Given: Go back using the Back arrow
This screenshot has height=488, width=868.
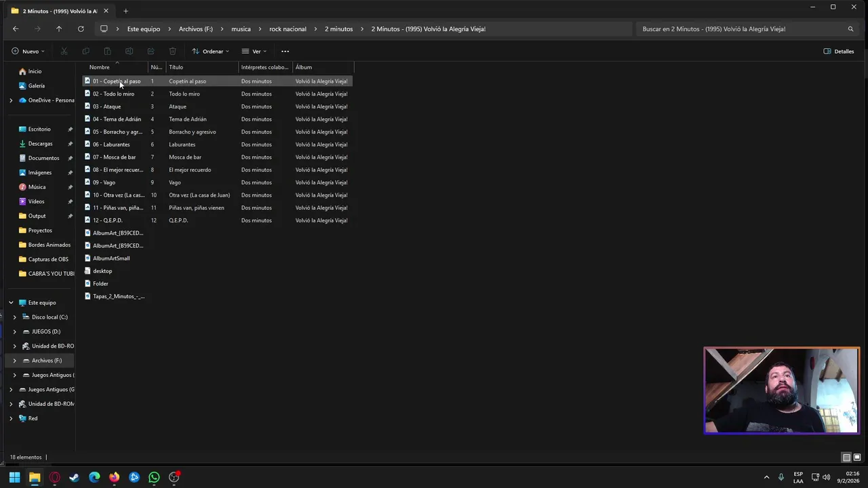Looking at the screenshot, I should tap(16, 29).
